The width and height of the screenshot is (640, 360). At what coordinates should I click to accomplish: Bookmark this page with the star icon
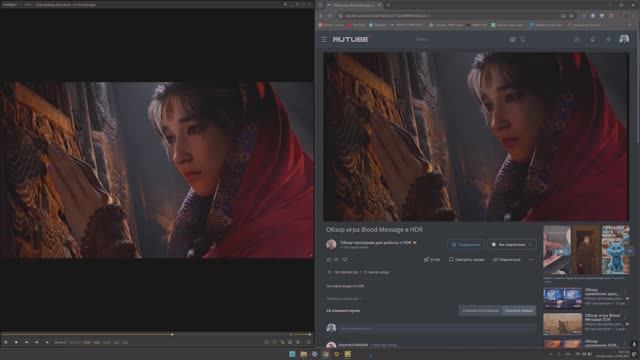coord(571,16)
